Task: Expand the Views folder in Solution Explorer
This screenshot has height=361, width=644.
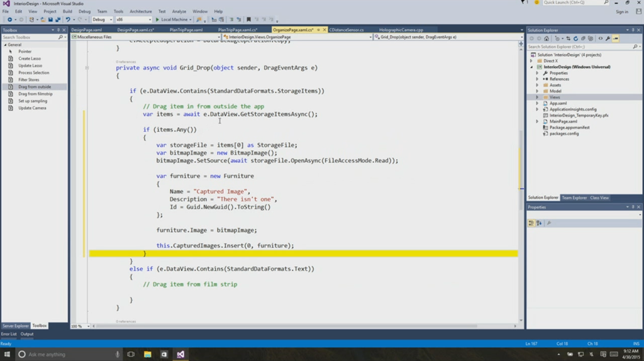Action: click(537, 97)
